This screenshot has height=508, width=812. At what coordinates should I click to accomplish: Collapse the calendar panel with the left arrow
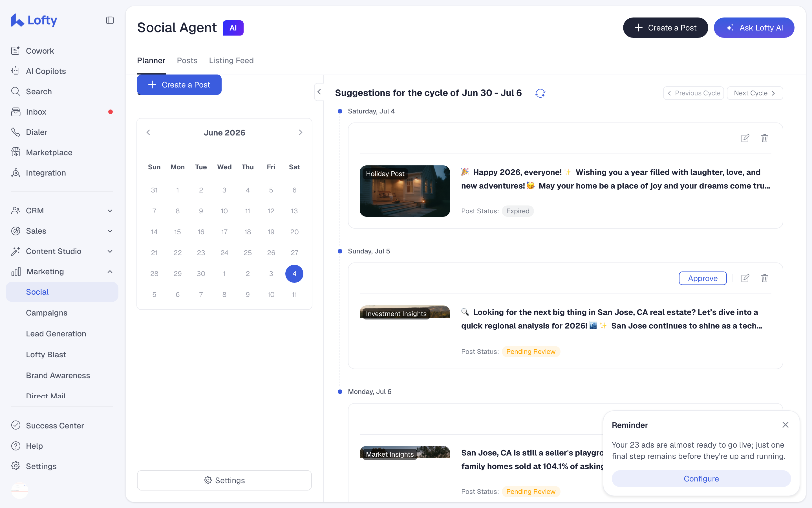point(319,92)
